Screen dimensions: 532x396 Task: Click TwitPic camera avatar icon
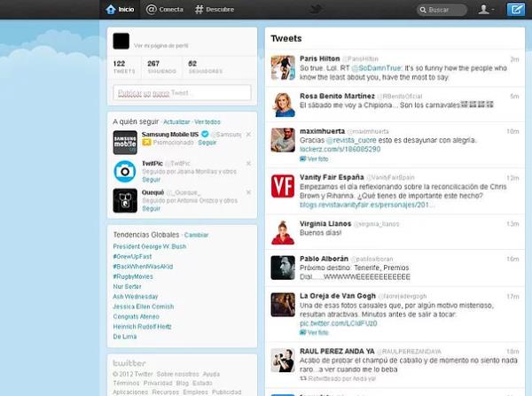[x=125, y=172]
